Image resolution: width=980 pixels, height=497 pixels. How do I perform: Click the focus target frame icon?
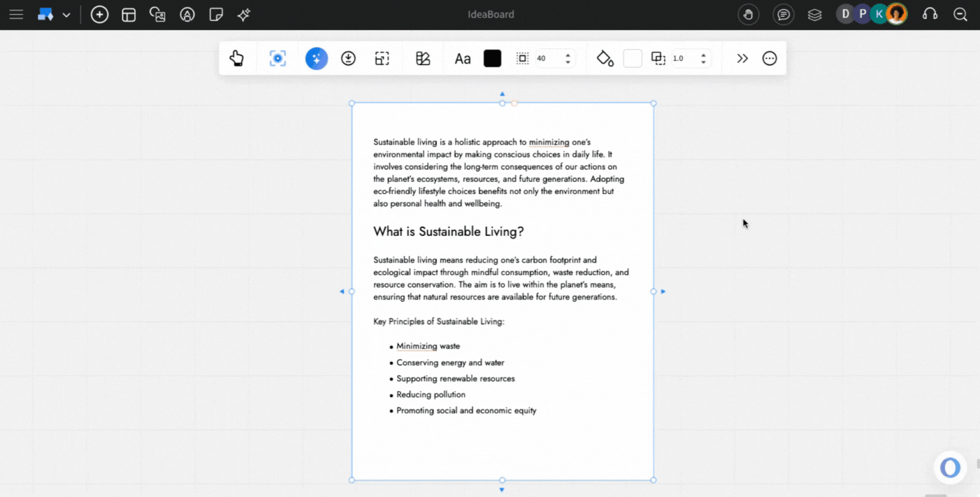[277, 58]
